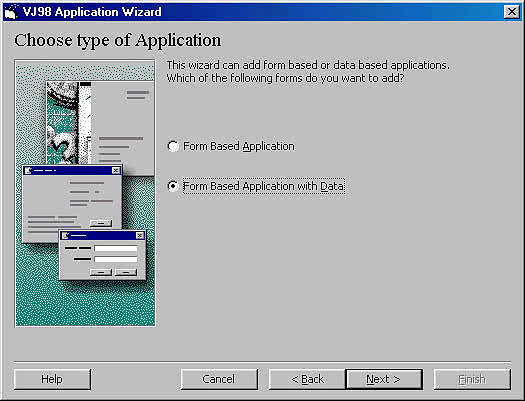The width and height of the screenshot is (525, 401).
Task: Click the 'This wizard can add' description line
Action: [308, 65]
